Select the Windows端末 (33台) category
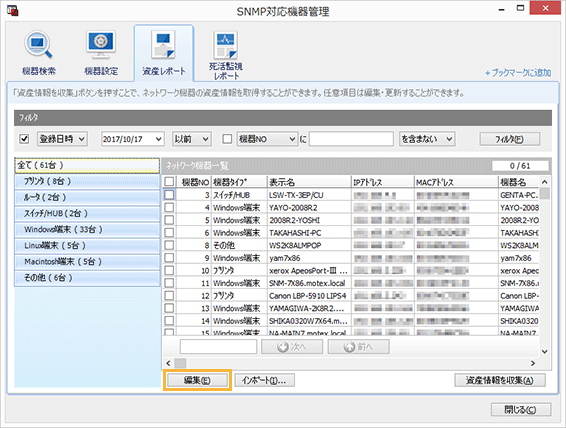Viewport: 566px width, 428px height. [x=87, y=230]
